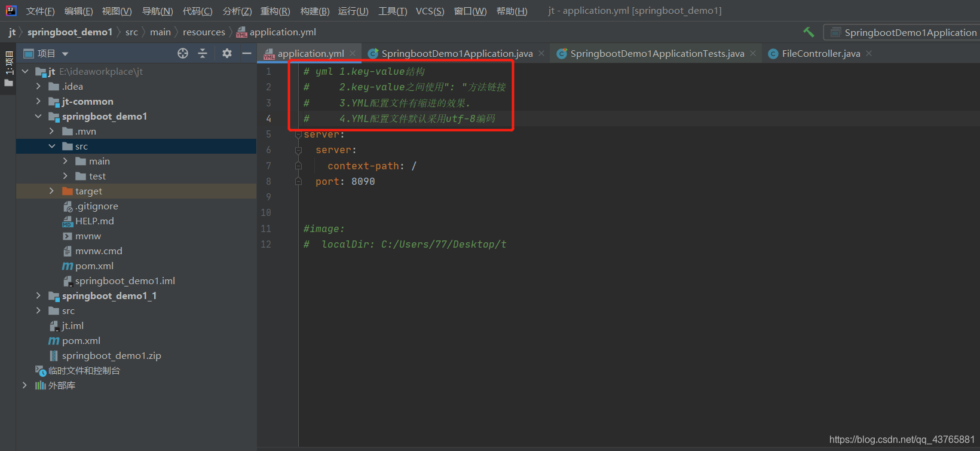
Task: Open the File (文件) menu
Action: click(x=40, y=11)
